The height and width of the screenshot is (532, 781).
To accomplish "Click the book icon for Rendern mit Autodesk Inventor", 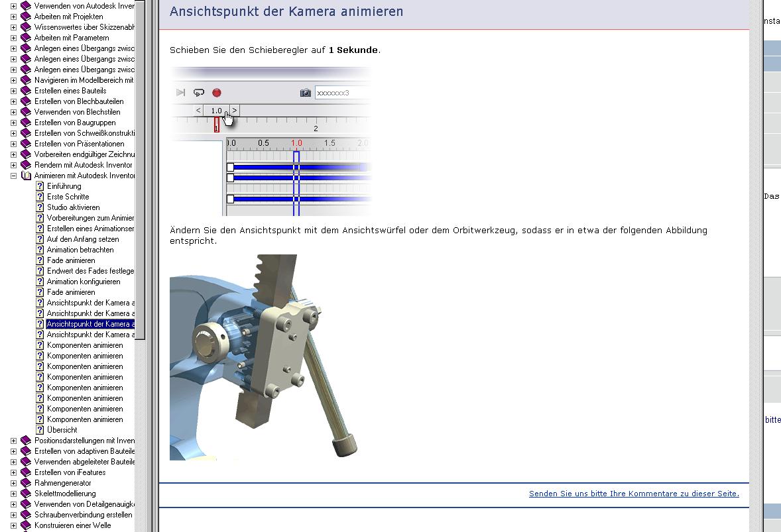I will click(x=26, y=165).
